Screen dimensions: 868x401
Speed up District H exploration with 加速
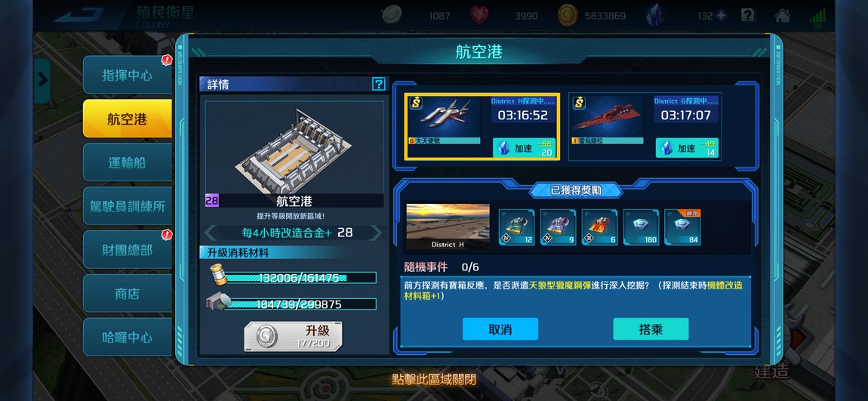(x=524, y=148)
